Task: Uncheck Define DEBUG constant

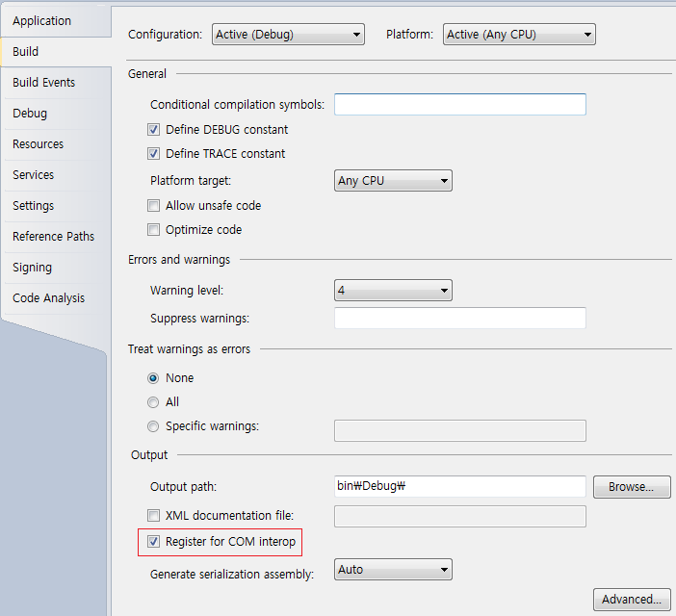Action: (153, 130)
